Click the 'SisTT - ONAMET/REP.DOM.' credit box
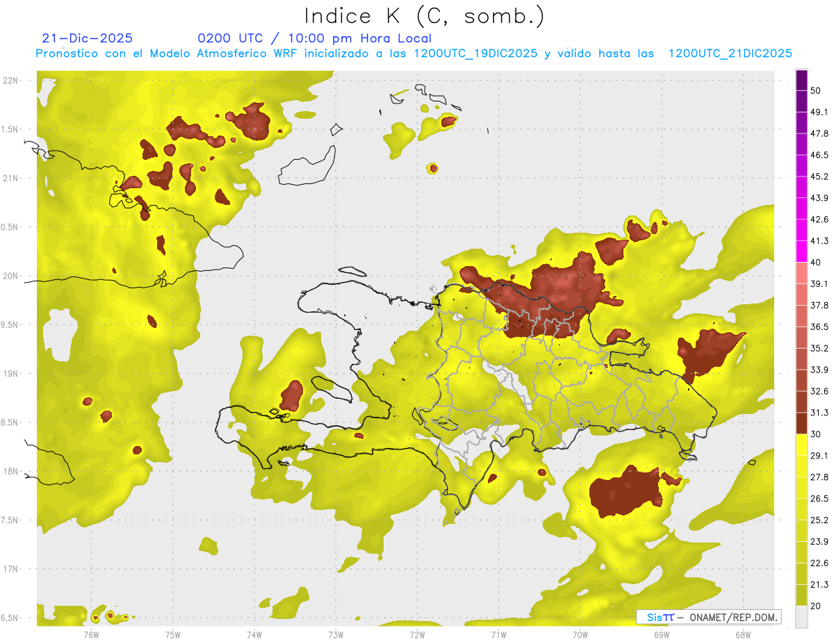 point(708,617)
